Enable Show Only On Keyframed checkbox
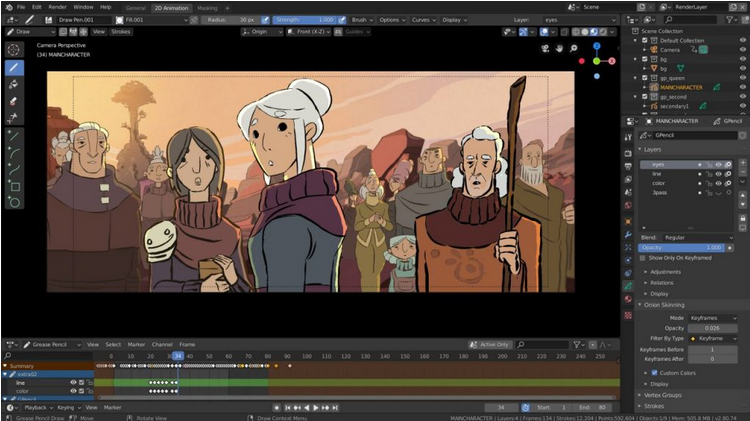 (642, 258)
